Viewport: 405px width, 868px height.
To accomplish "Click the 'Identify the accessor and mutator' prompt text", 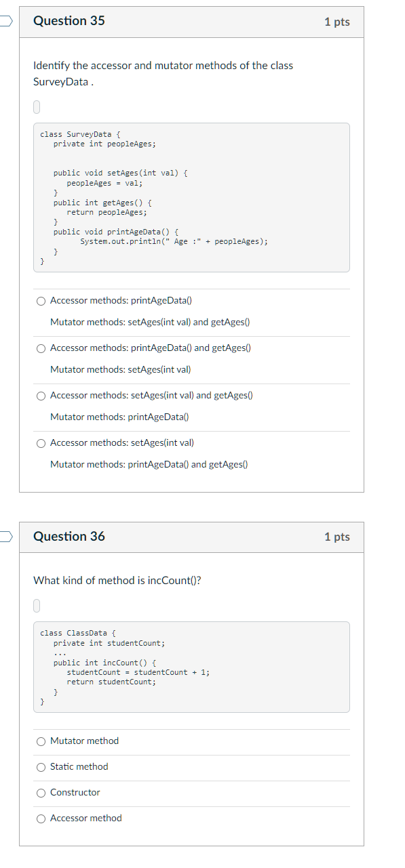I will 163,73.
